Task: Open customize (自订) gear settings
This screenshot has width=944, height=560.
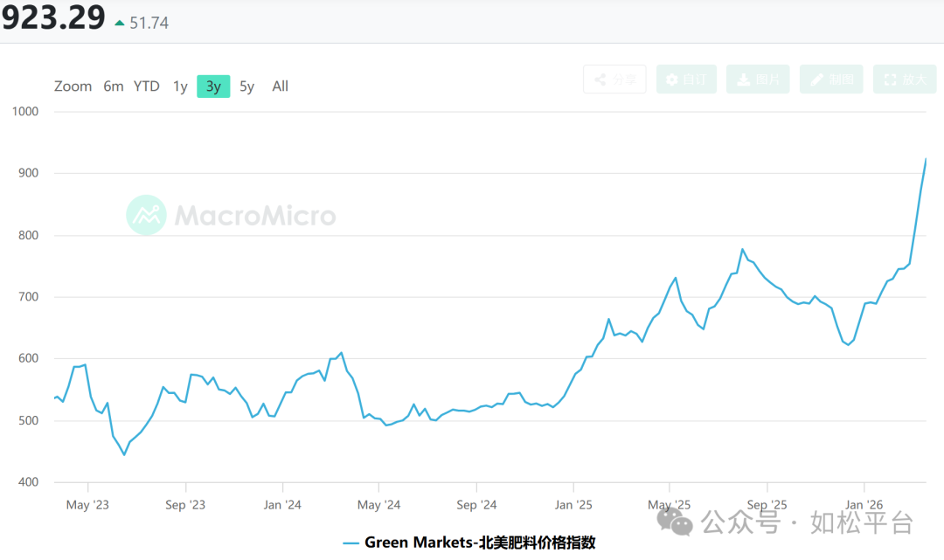Action: pyautogui.click(x=686, y=80)
